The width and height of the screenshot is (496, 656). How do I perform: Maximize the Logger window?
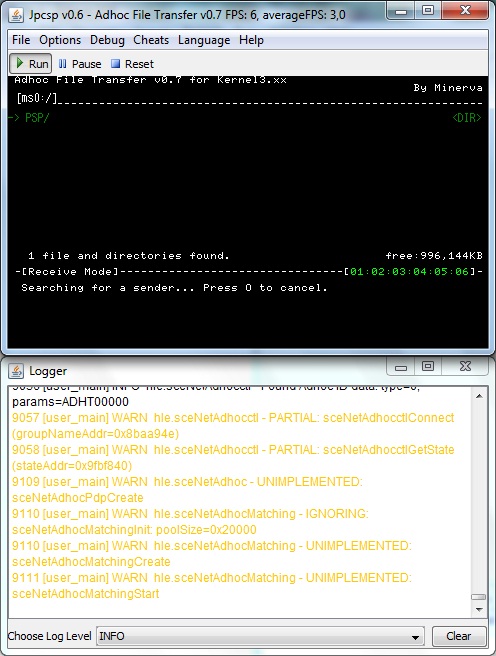coord(428,366)
